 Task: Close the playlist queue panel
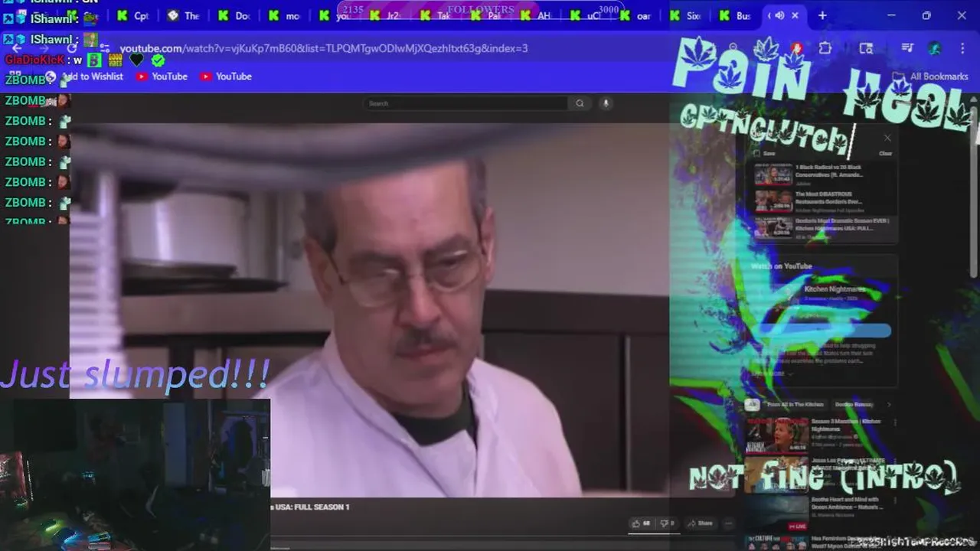tap(887, 138)
